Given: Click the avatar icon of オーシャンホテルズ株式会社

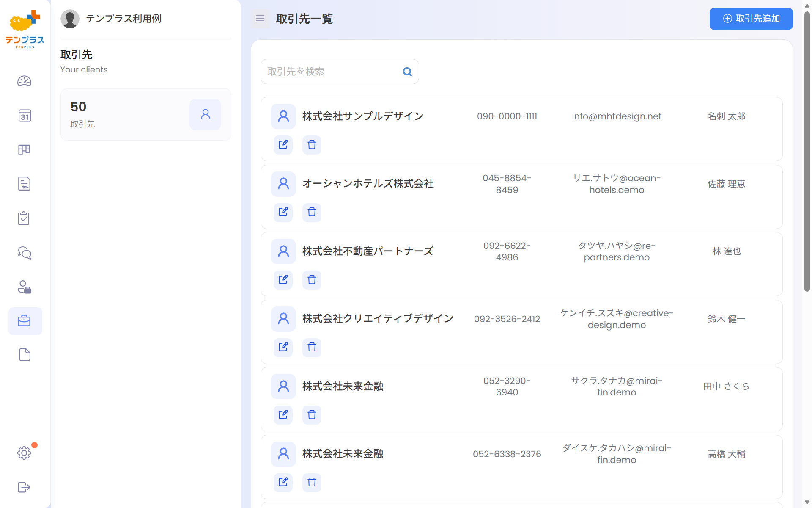Looking at the screenshot, I should click(283, 184).
